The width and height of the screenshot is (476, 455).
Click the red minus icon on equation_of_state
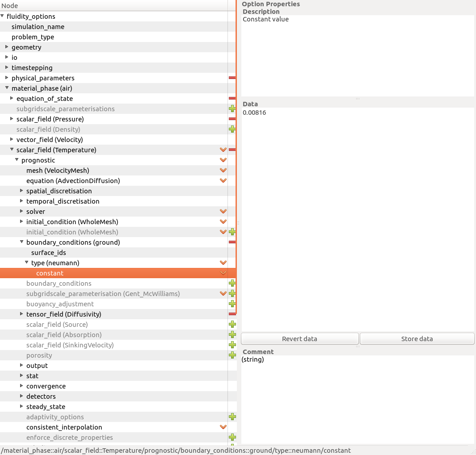click(x=232, y=98)
